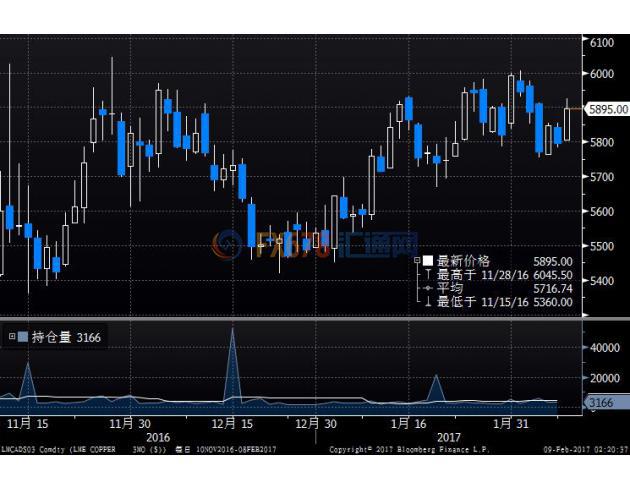Click the 5895.00 last price tag
Viewport: 630px width, 490px height.
[x=607, y=109]
